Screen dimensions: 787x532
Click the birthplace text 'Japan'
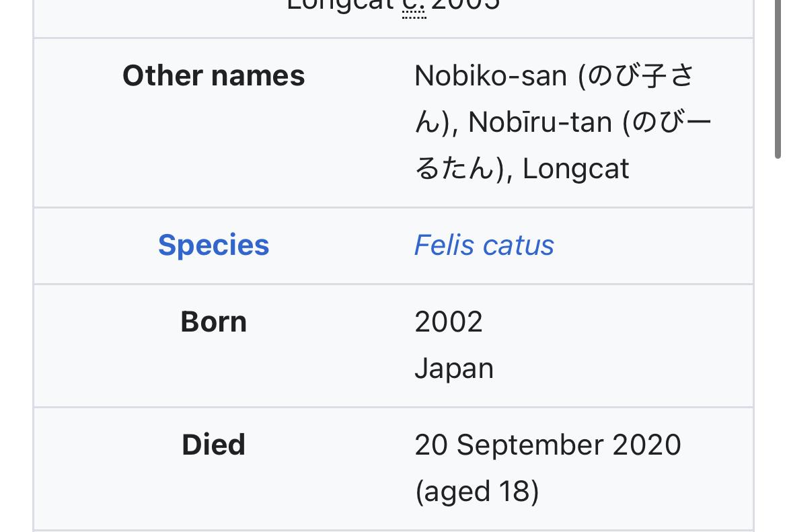coord(454,369)
